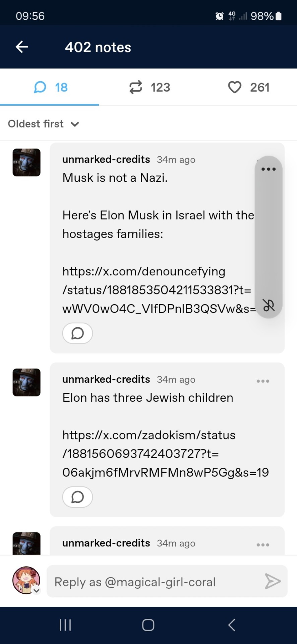Open unmarked-credits avatar on second reply
Viewport: 297px width, 644px height.
point(26,382)
